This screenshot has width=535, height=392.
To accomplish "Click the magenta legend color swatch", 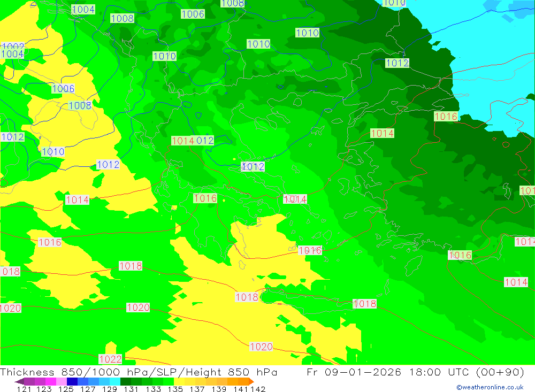I will [x=50, y=381].
